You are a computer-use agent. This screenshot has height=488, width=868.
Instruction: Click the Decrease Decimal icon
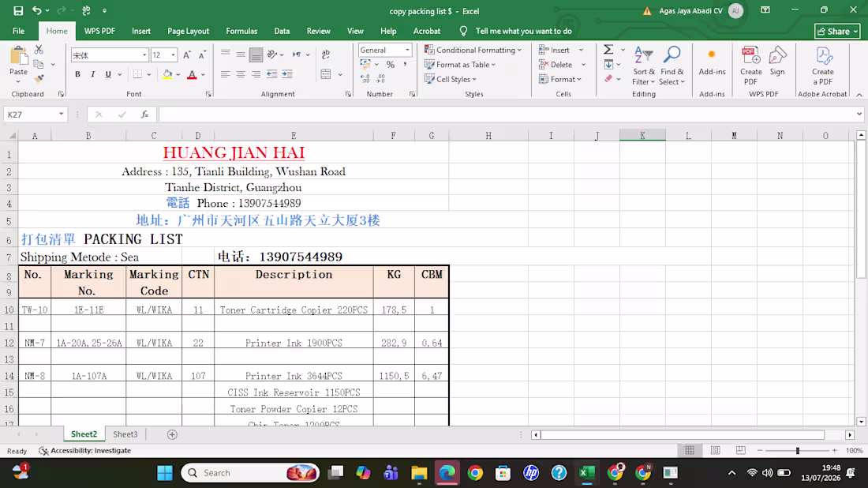coord(381,79)
